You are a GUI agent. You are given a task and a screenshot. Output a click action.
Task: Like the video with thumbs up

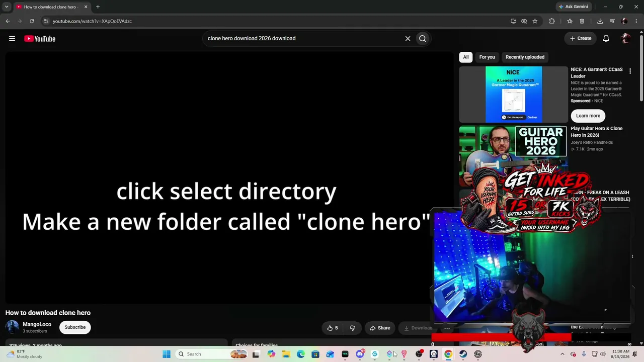tap(333, 328)
